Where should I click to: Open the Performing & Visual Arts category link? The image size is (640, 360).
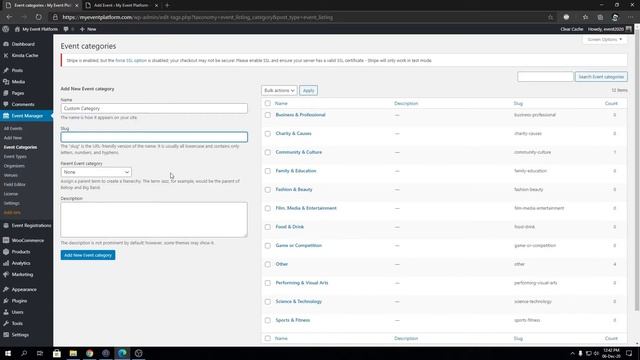tap(302, 283)
